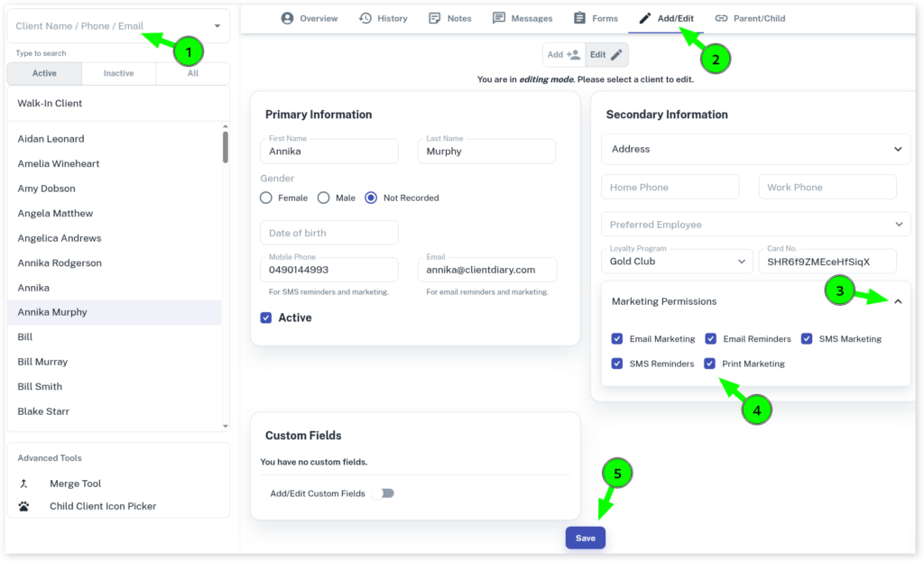Switch to the Inactive clients tab

(x=118, y=74)
